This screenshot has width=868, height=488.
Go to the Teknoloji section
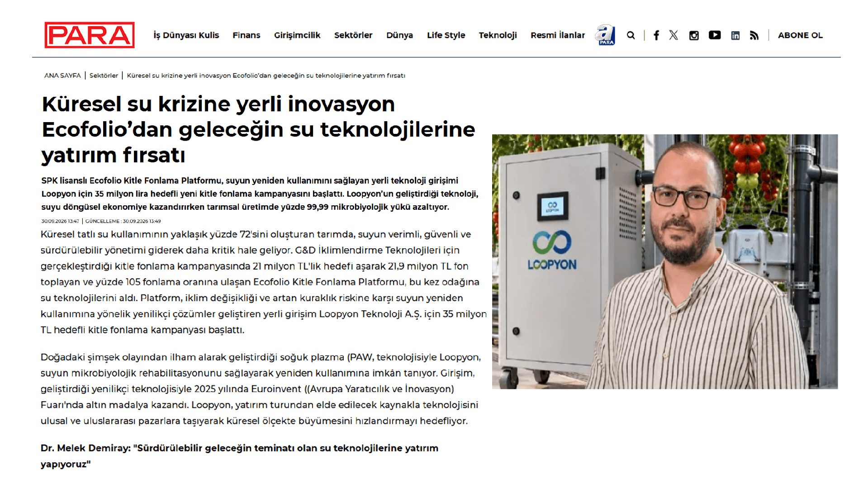498,35
